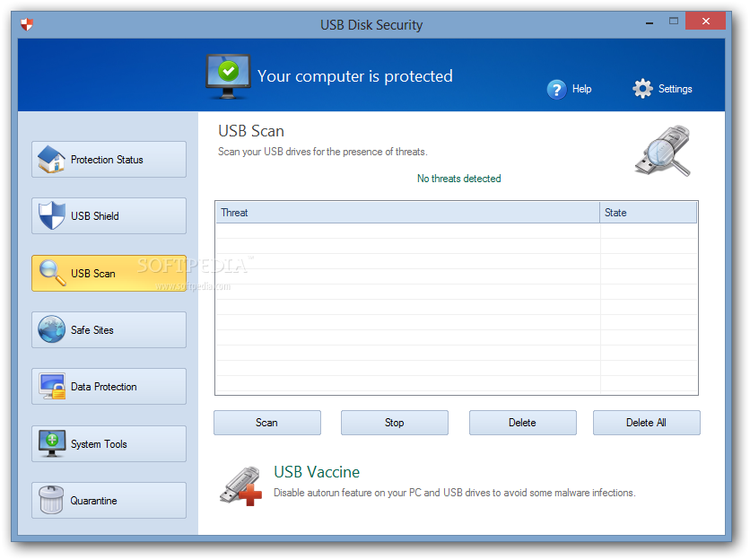Go to the Safe Sites section

[109, 329]
